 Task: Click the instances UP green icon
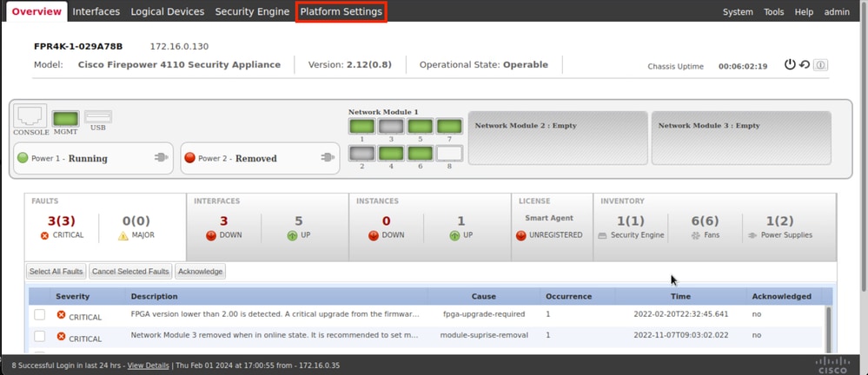454,235
